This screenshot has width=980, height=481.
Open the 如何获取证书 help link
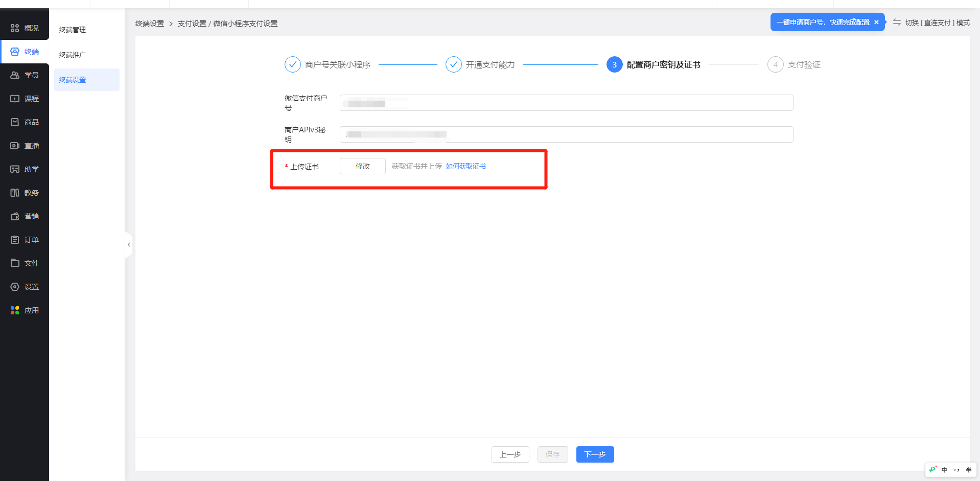click(x=465, y=166)
